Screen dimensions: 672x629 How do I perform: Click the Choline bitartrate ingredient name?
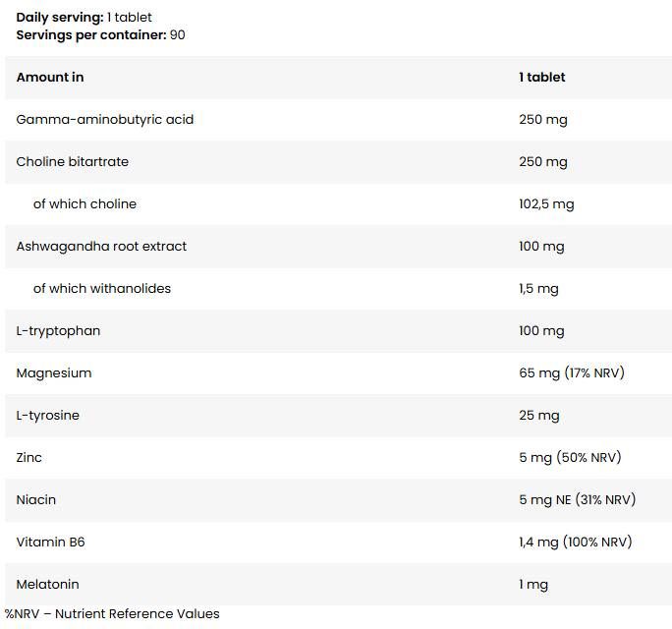click(73, 161)
